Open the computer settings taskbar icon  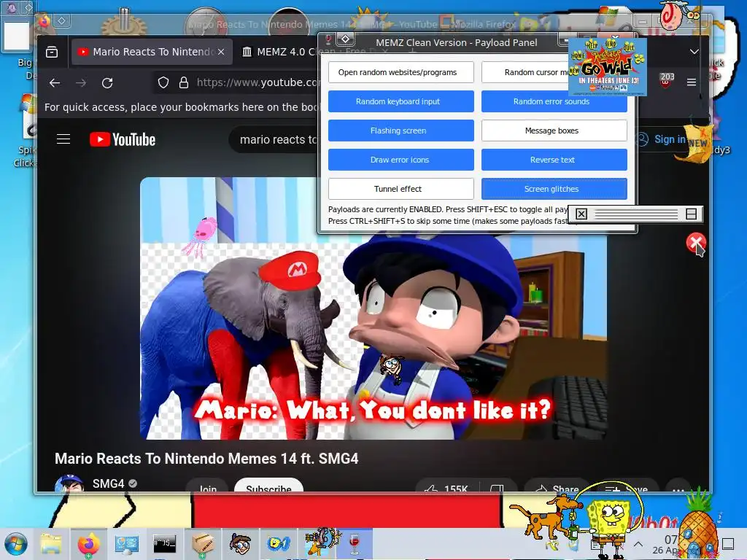click(127, 544)
